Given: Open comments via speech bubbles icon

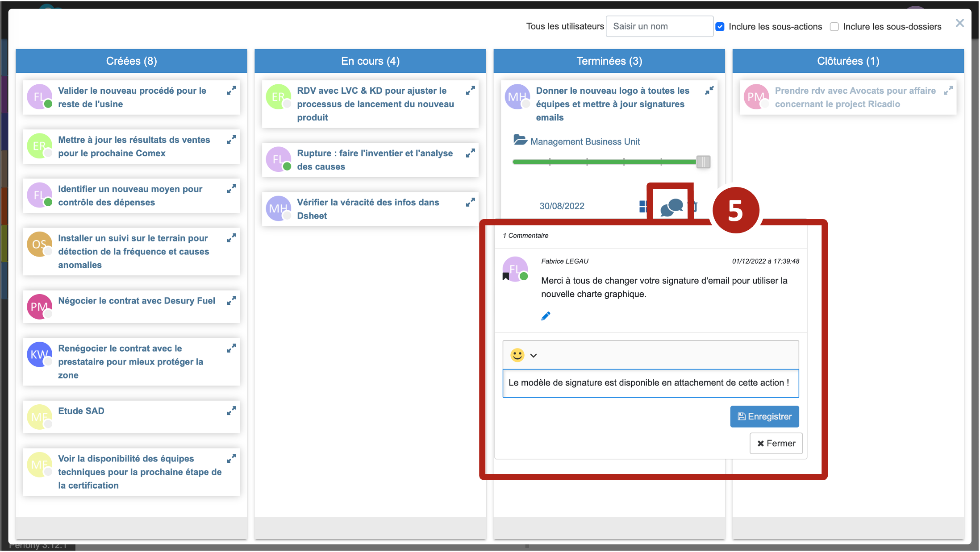Looking at the screenshot, I should tap(671, 207).
